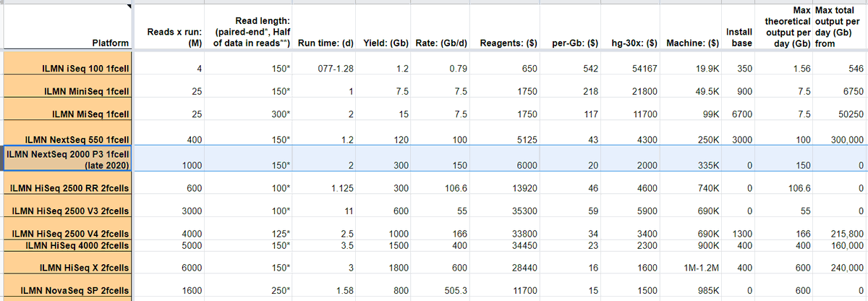Click the 'Install base' column header
Screen dimensions: 868x301
[739, 27]
